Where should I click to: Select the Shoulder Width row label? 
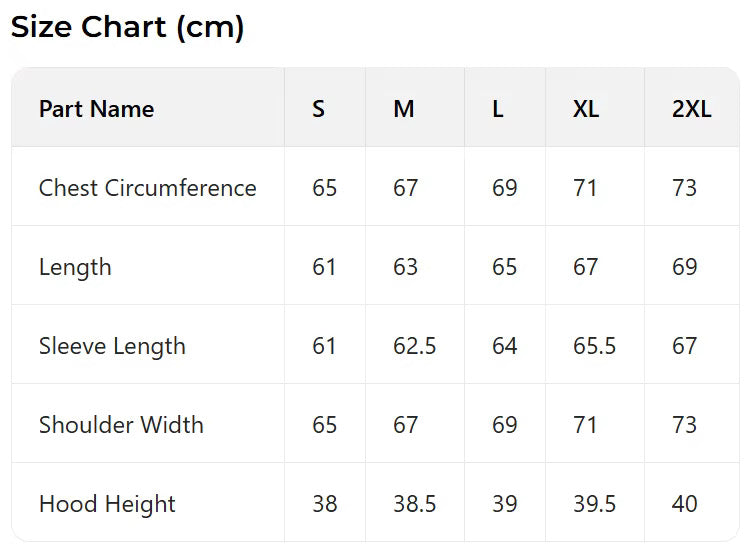(x=121, y=425)
